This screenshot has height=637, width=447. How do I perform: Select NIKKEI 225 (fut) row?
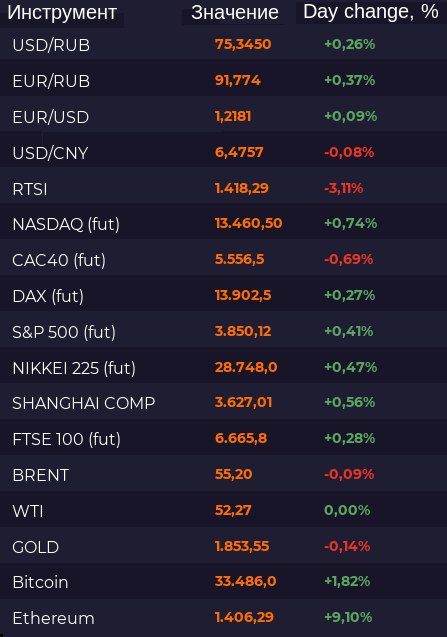224,368
